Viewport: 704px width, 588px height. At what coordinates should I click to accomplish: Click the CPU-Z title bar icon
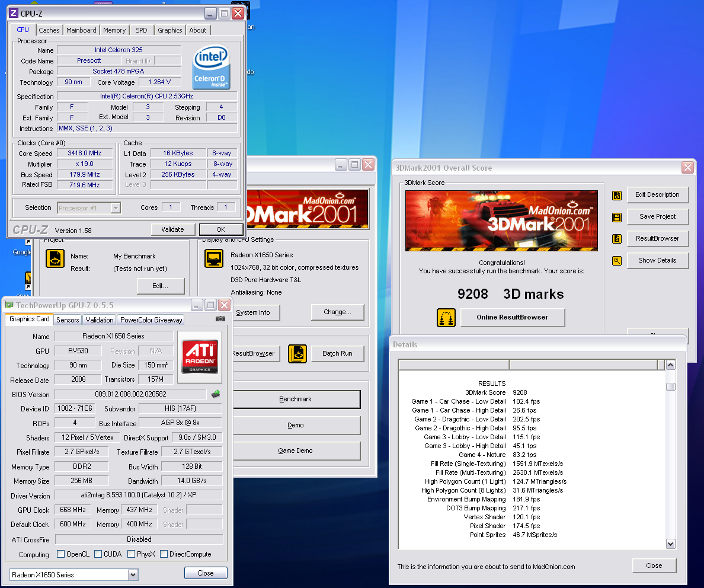click(14, 14)
